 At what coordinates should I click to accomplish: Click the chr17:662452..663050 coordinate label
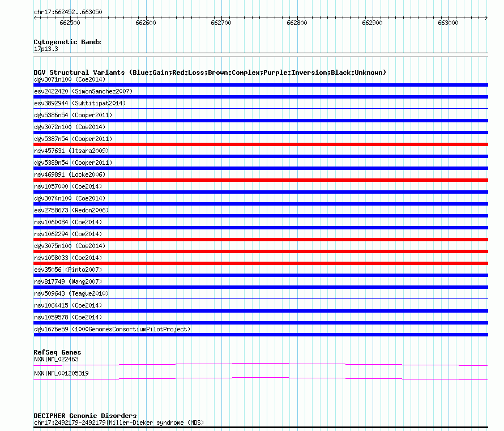pyautogui.click(x=68, y=12)
